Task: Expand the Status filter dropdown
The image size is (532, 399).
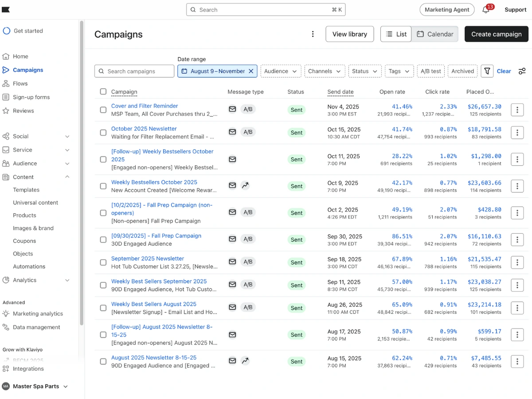Action: coord(364,71)
